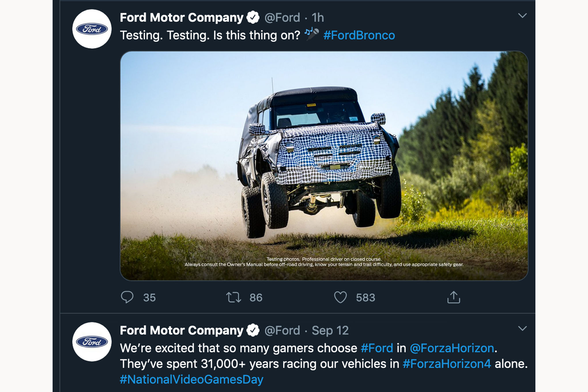
Task: Click verified badge on Sep 12 tweet
Action: tap(253, 330)
